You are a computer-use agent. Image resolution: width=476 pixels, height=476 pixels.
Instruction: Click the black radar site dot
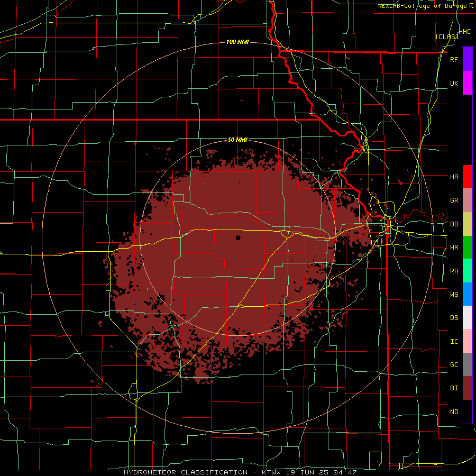[238, 237]
